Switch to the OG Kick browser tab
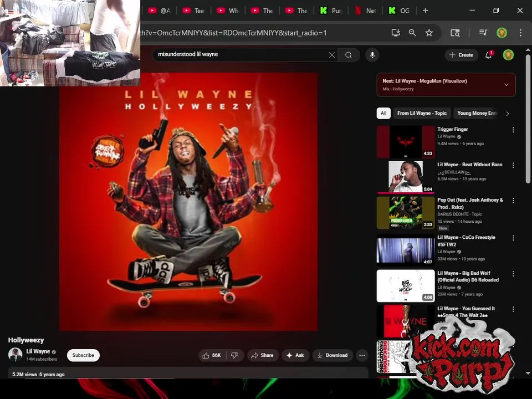 coord(400,11)
